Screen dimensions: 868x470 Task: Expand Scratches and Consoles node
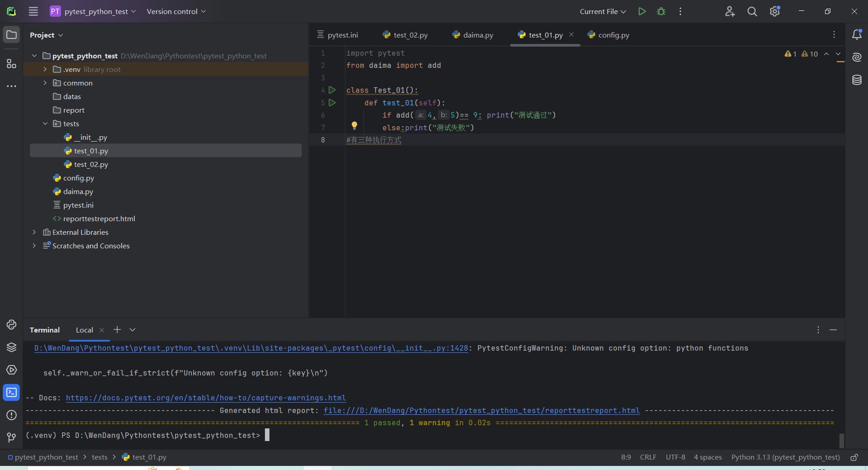tap(34, 246)
